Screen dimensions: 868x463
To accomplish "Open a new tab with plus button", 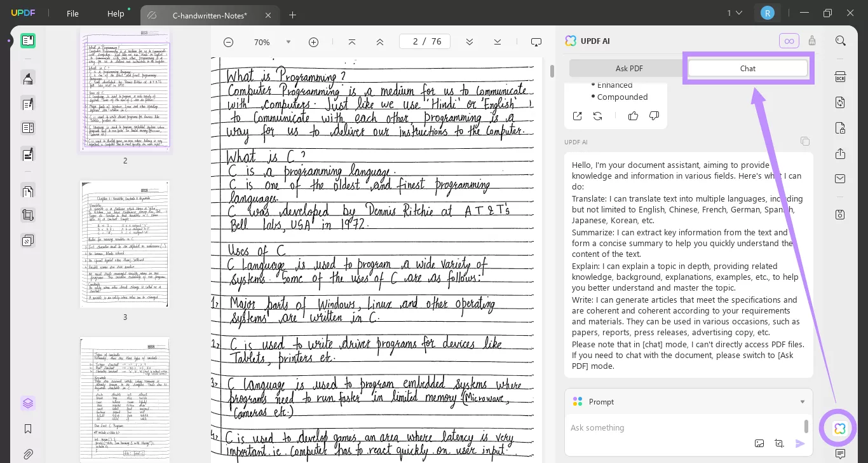I will 292,15.
